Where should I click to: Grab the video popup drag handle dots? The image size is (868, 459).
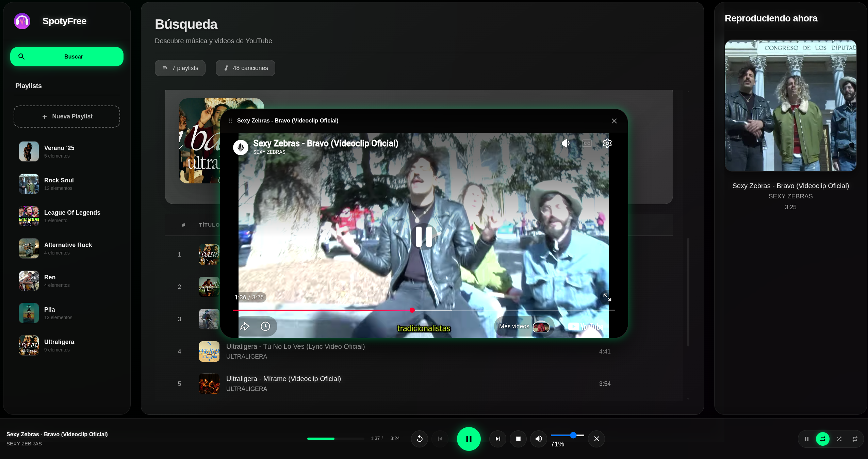point(230,121)
